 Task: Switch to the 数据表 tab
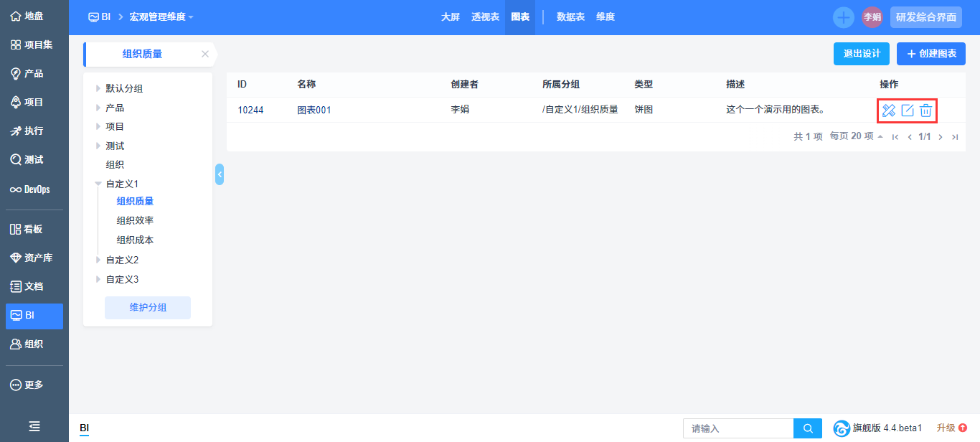[571, 17]
